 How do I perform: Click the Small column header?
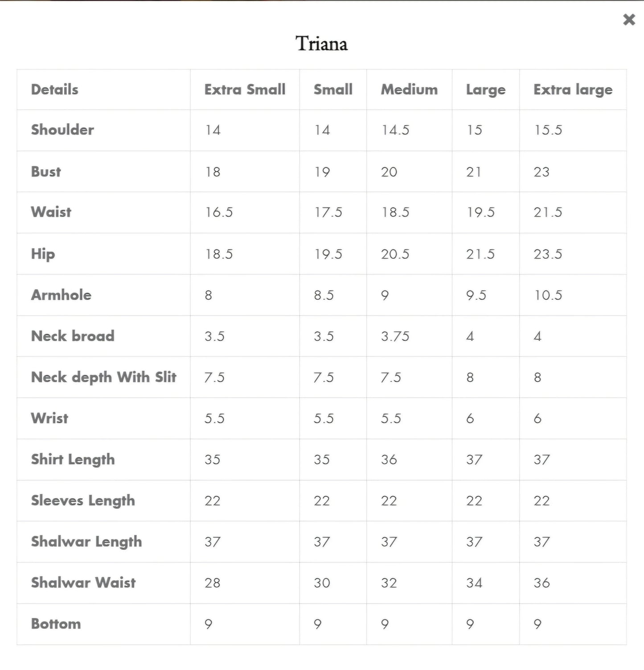click(333, 90)
